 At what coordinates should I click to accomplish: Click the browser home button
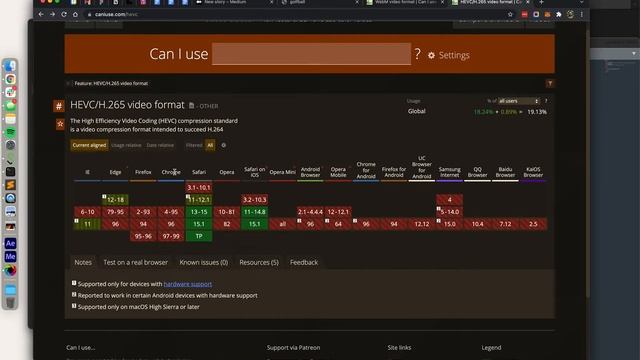pos(75,14)
